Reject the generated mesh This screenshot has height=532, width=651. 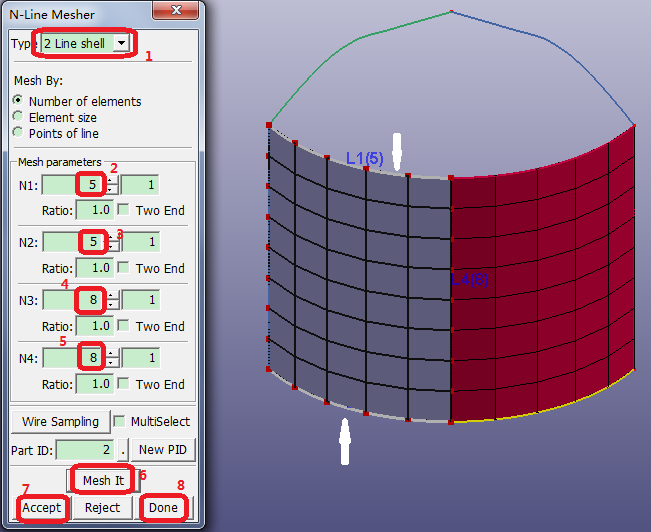tap(102, 508)
